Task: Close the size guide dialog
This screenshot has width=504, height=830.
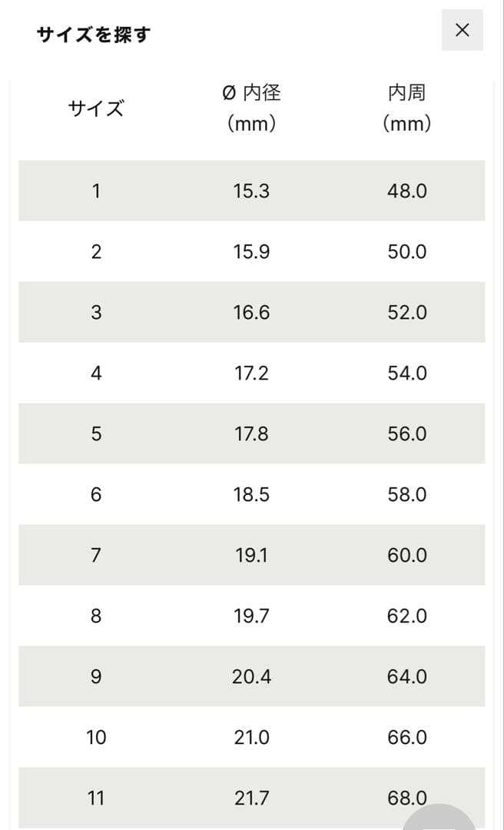Action: (x=462, y=30)
